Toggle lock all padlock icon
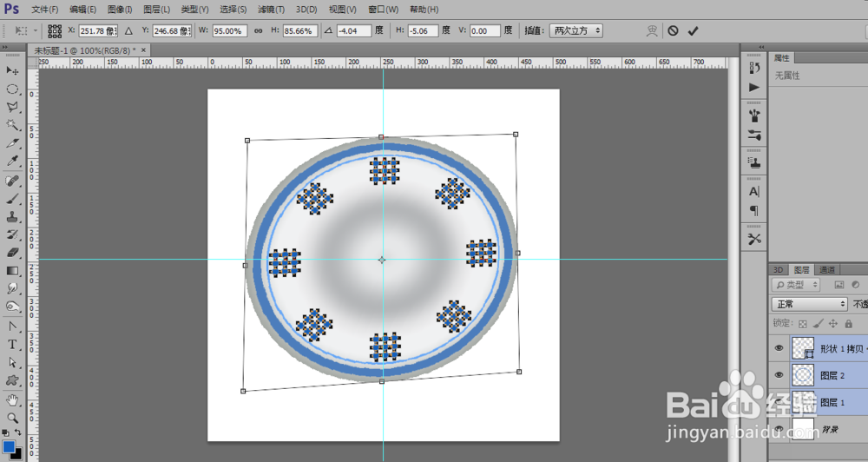 848,324
